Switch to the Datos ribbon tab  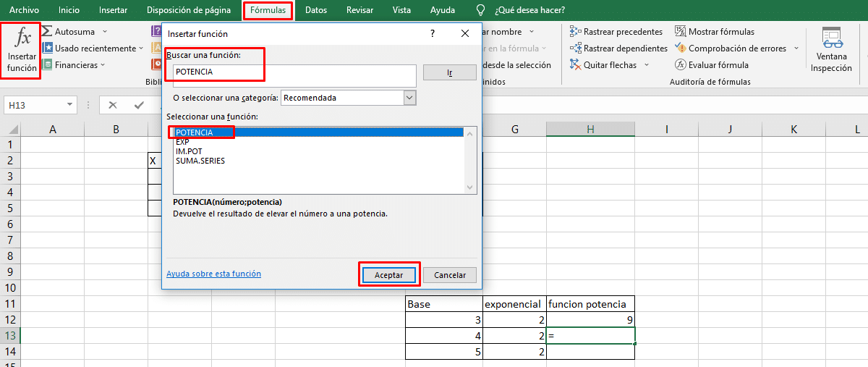coord(315,11)
